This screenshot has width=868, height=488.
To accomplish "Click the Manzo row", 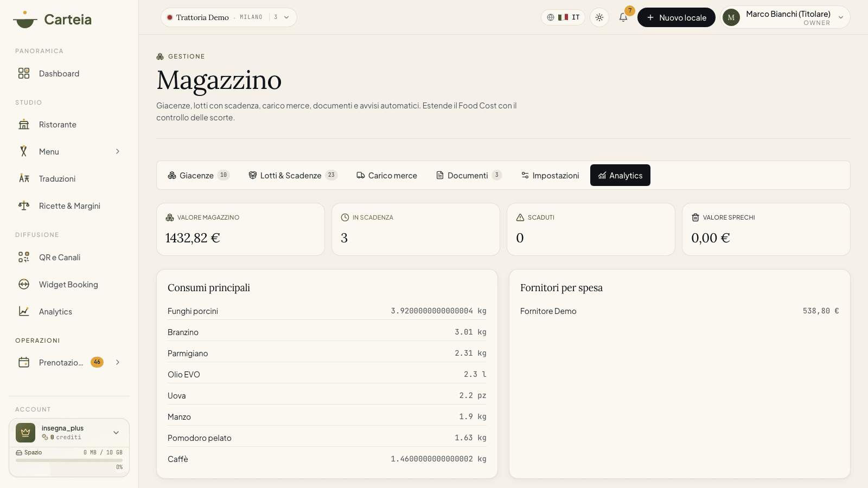I will click(x=327, y=417).
